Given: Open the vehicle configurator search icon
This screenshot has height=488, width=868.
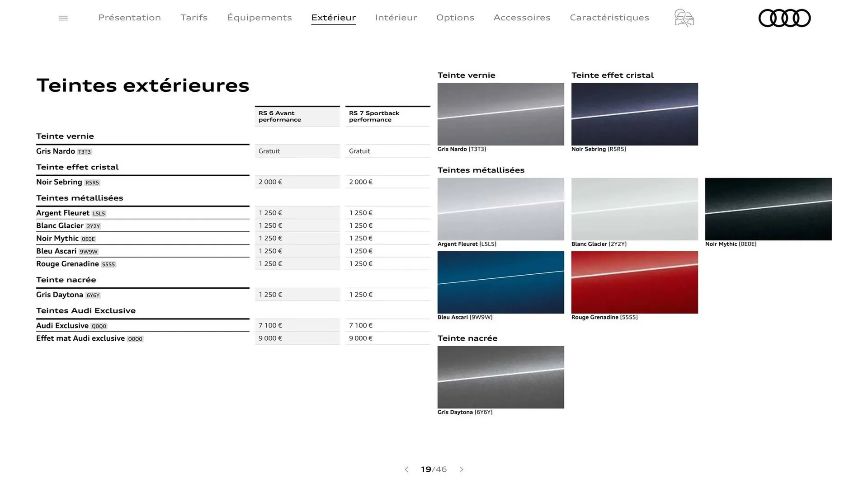Looking at the screenshot, I should pyautogui.click(x=684, y=18).
